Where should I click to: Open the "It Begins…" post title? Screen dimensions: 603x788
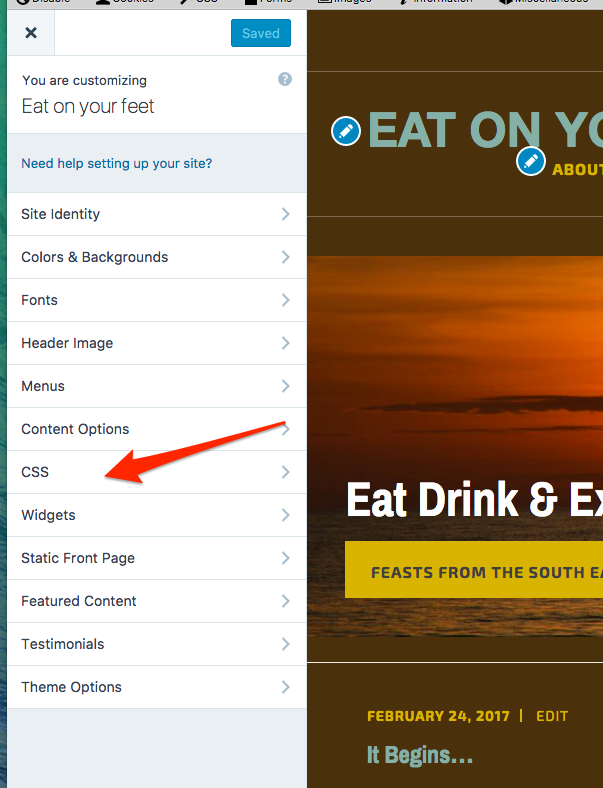coord(420,755)
